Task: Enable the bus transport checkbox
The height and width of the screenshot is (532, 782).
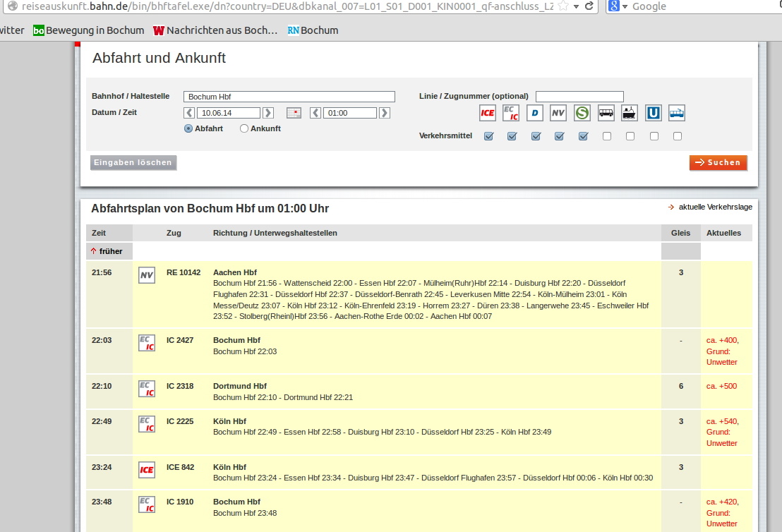Action: tap(607, 136)
